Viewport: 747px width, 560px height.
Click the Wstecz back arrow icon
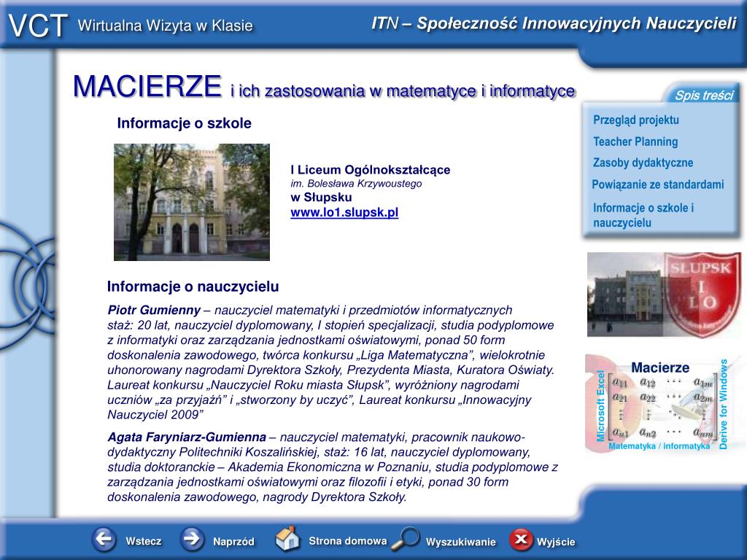click(x=104, y=540)
